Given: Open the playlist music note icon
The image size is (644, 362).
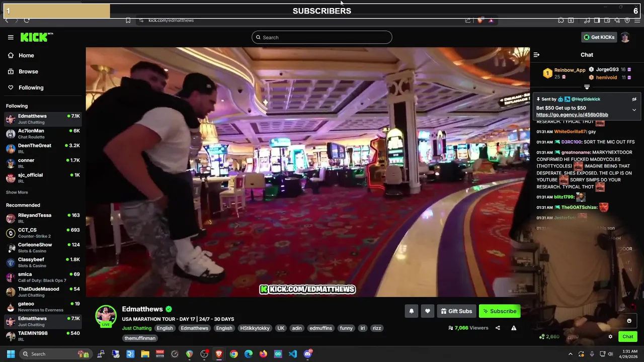Looking at the screenshot, I should pos(587,20).
